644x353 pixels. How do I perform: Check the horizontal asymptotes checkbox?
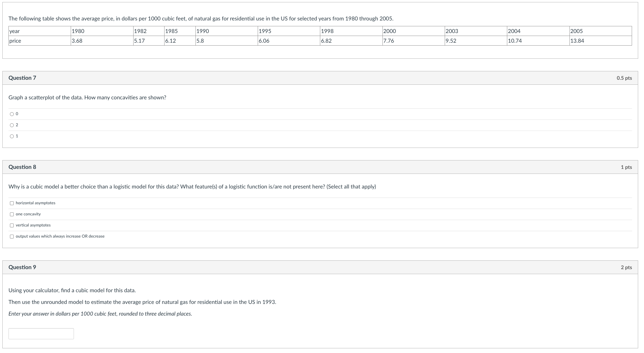click(x=12, y=203)
